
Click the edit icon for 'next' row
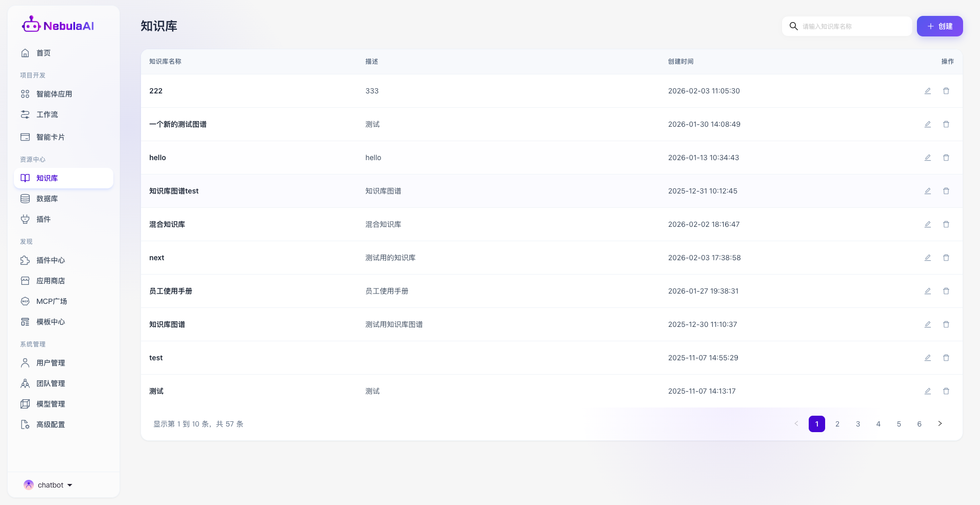click(x=927, y=258)
